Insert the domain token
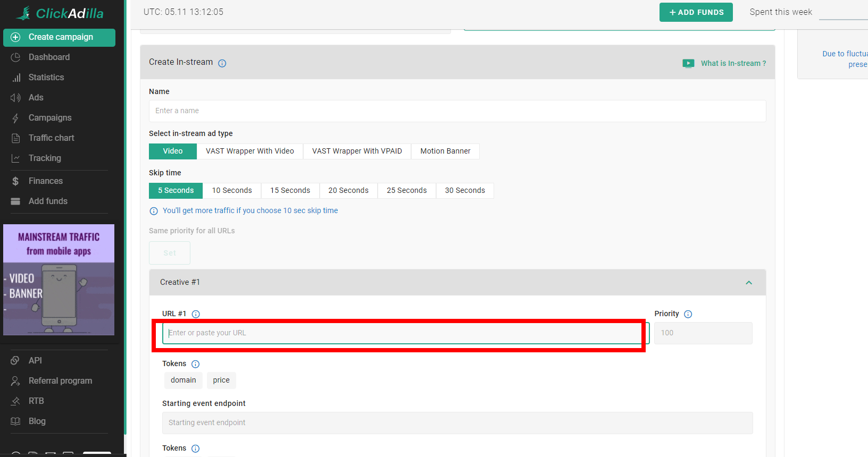Screen dimensions: 868x457 tap(183, 380)
